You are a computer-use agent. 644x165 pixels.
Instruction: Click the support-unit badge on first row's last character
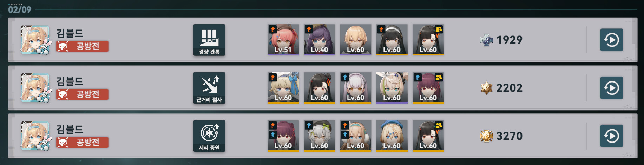pyautogui.click(x=439, y=29)
